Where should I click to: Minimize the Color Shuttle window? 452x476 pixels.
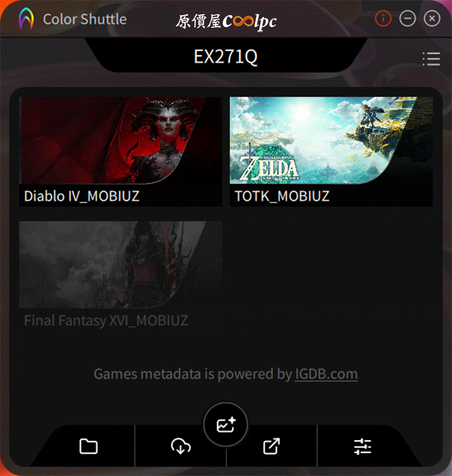tap(407, 19)
